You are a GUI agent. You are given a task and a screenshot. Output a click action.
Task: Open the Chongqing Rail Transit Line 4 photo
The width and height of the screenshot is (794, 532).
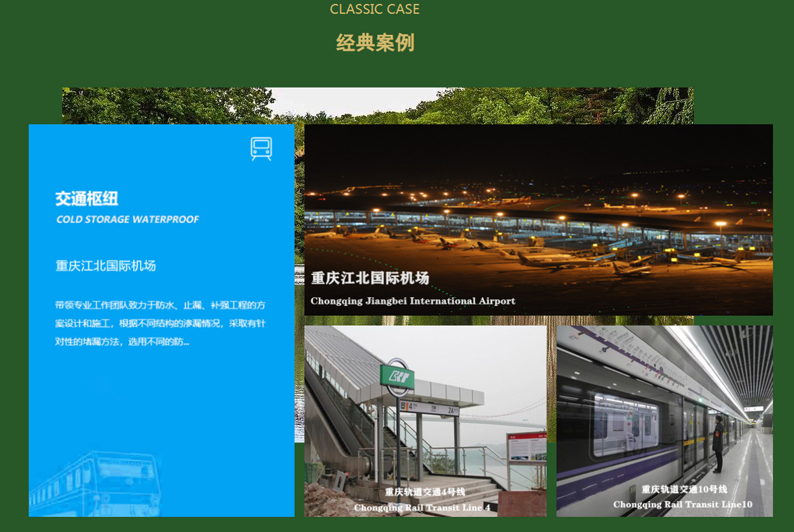[425, 421]
